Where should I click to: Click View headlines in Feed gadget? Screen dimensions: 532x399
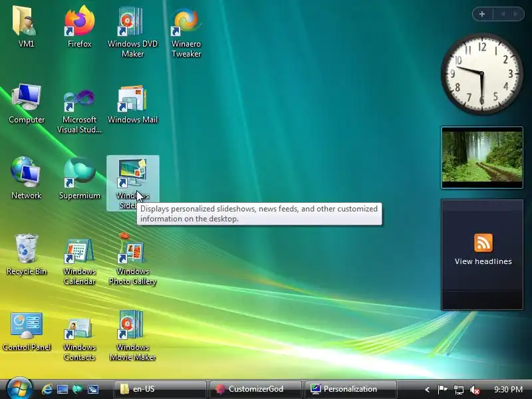pyautogui.click(x=483, y=261)
